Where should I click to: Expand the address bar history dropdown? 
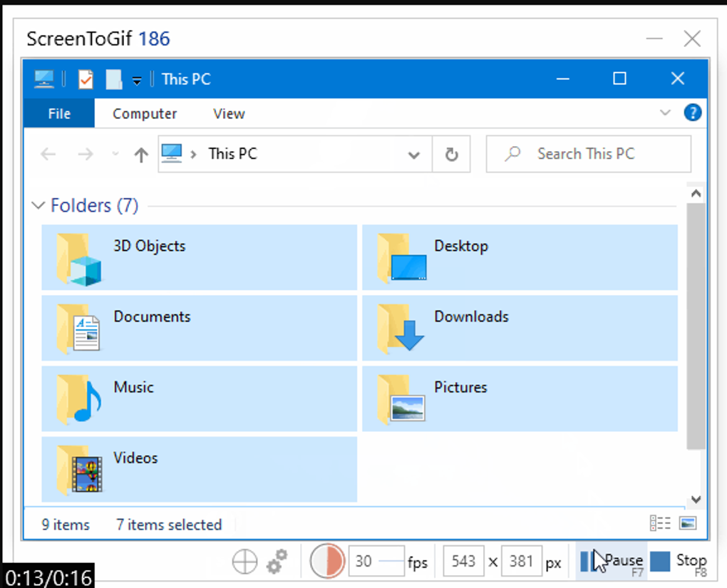pyautogui.click(x=413, y=155)
